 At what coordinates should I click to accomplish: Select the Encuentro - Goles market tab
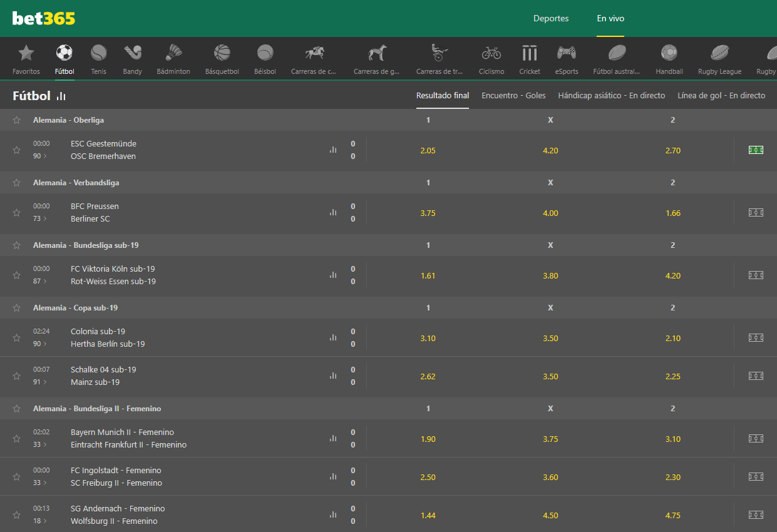click(x=513, y=96)
